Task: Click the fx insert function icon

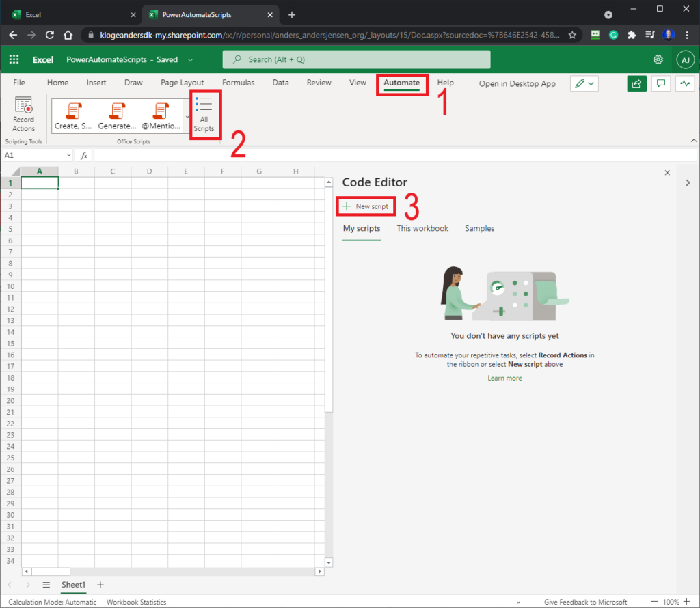Action: (84, 155)
